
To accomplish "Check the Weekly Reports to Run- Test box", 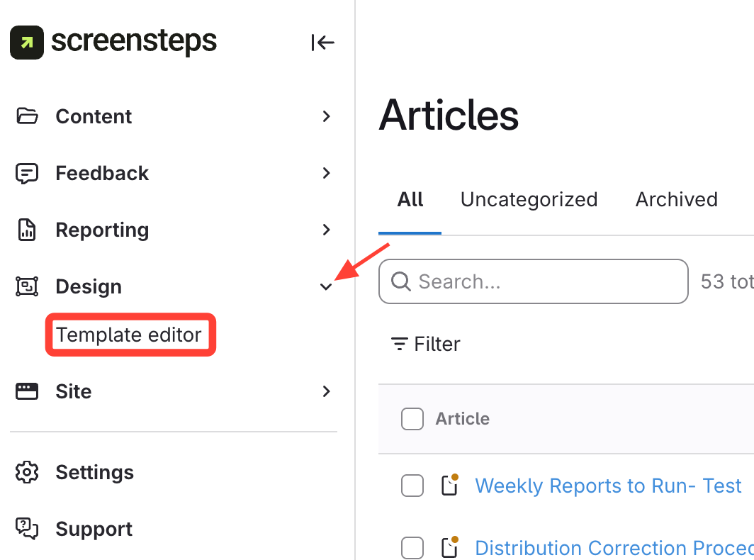I will 412,486.
